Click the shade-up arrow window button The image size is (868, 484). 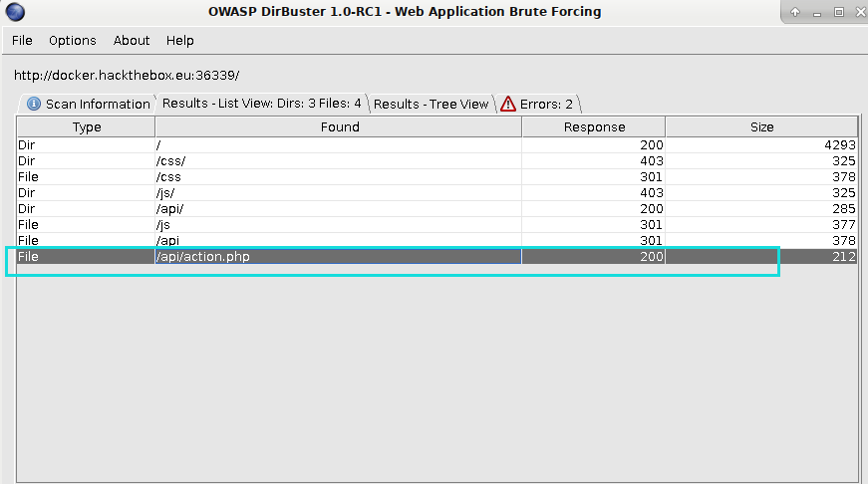pyautogui.click(x=795, y=12)
